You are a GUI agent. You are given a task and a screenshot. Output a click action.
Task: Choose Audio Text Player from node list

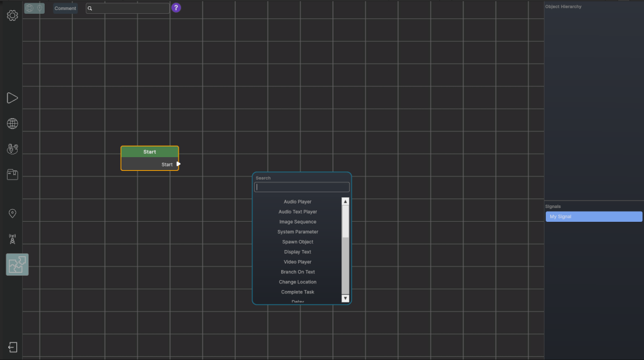coord(297,212)
